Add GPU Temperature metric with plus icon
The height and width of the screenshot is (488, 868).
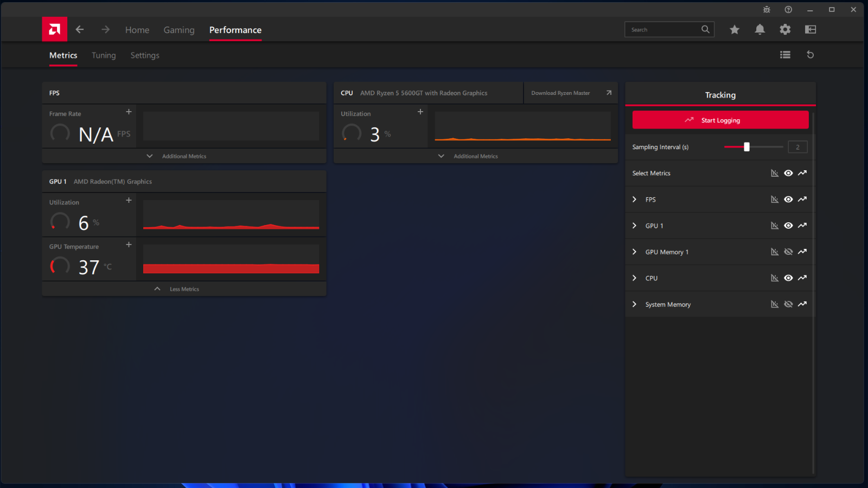129,245
